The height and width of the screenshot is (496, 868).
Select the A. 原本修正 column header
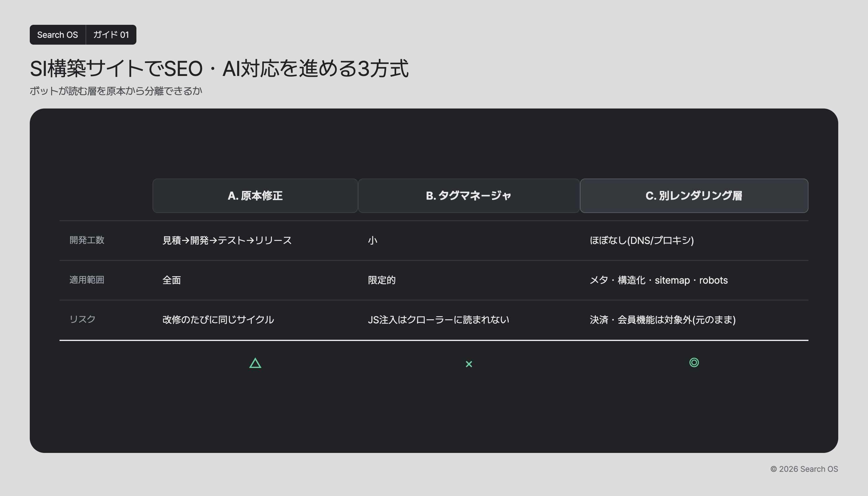tap(255, 196)
